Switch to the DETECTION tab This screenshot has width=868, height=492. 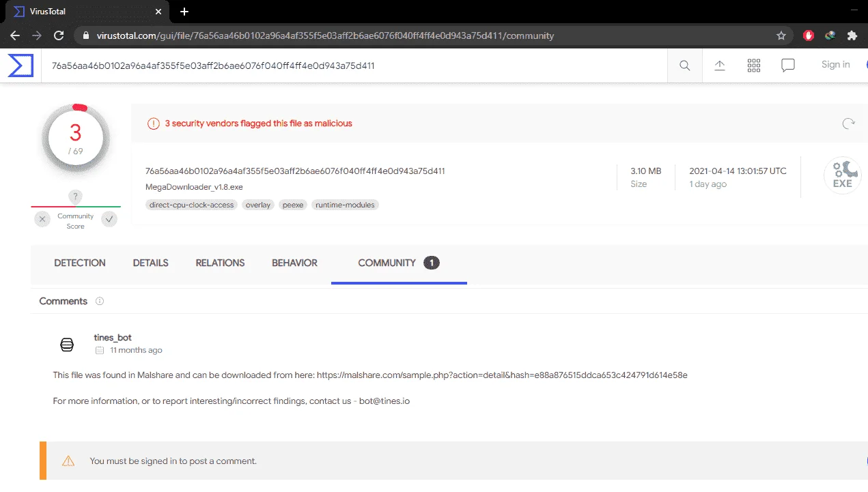[80, 263]
